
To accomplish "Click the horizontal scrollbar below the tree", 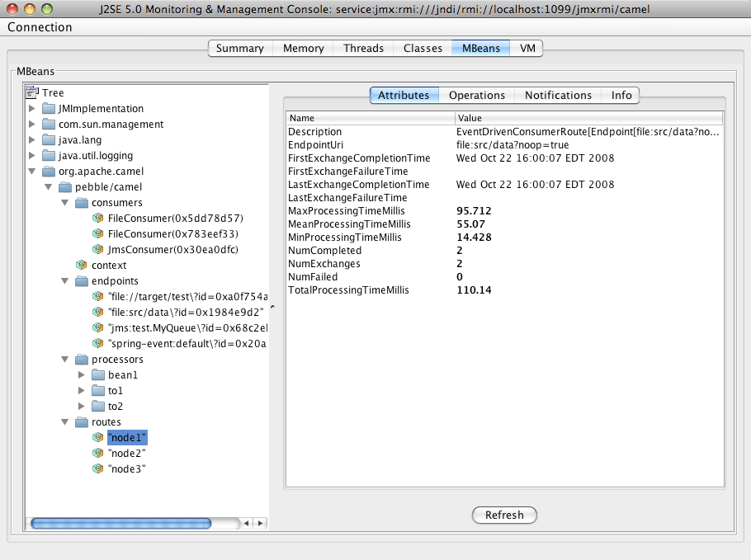I will coord(122,523).
